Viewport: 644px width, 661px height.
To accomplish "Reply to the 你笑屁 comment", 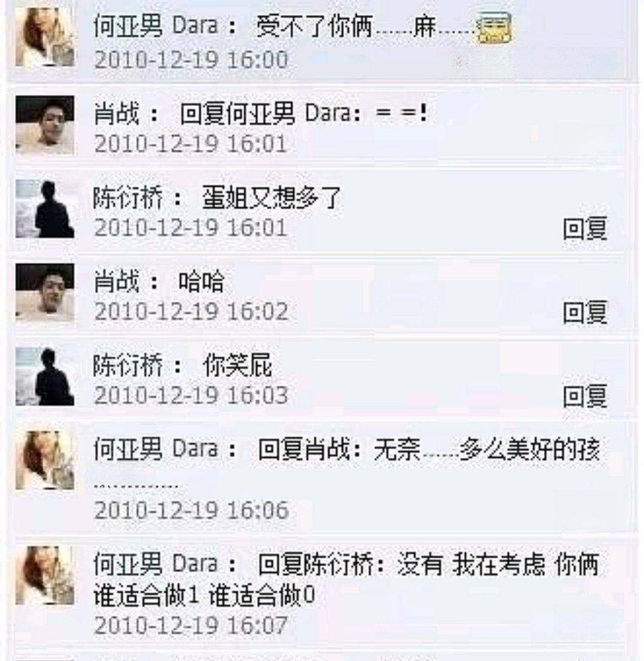I will [x=585, y=396].
